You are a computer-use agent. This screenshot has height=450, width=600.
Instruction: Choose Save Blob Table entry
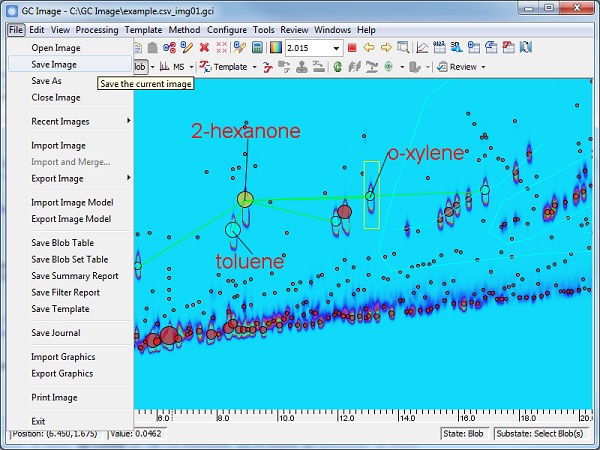(62, 243)
